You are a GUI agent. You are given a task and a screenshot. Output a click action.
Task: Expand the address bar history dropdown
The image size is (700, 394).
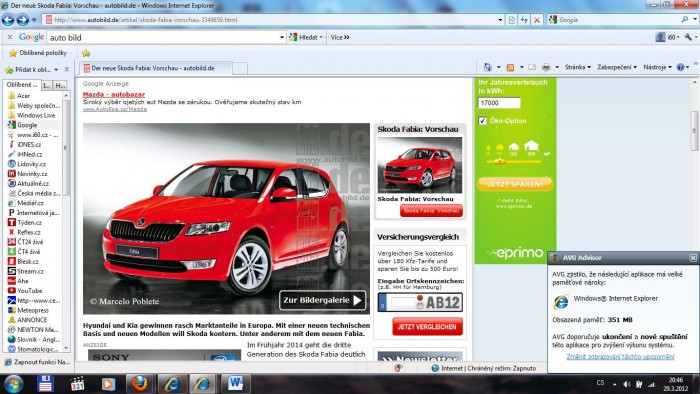pos(500,20)
